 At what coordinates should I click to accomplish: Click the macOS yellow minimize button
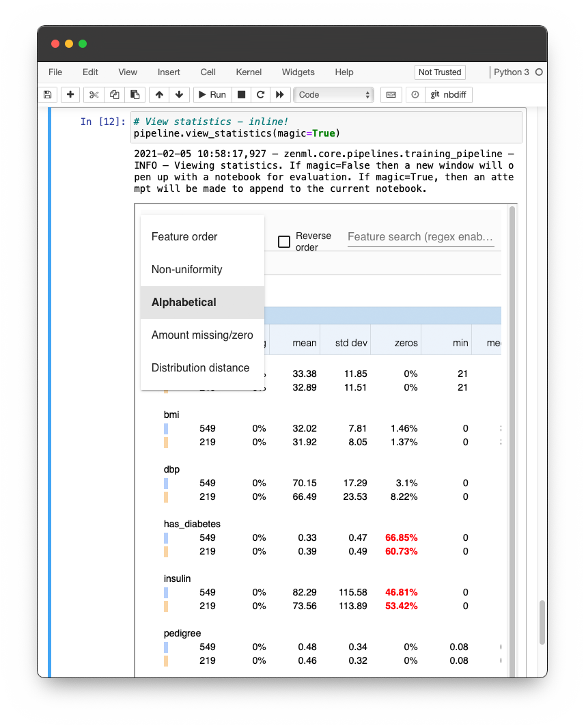point(69,44)
